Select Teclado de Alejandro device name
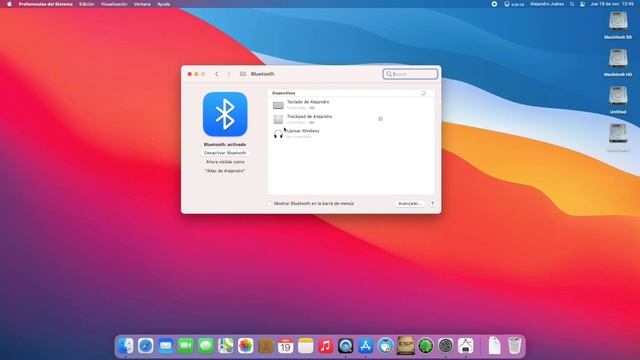Screen dimensions: 640x360 308,102
